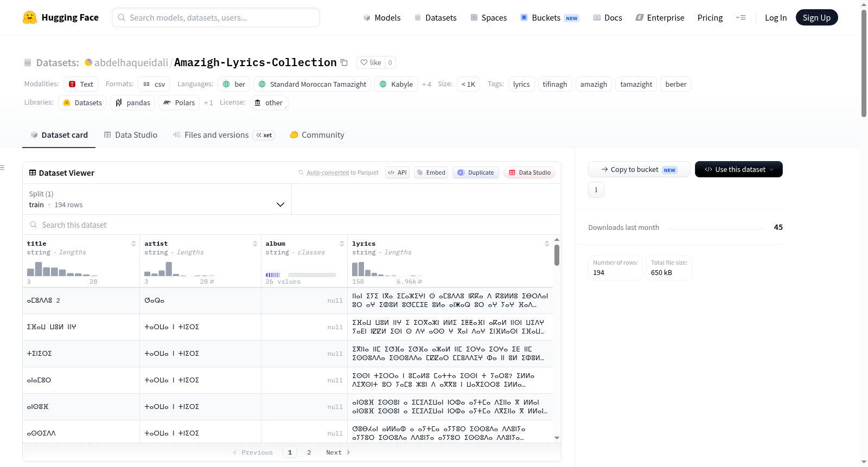
Task: Go to the Community tab
Action: 317,135
